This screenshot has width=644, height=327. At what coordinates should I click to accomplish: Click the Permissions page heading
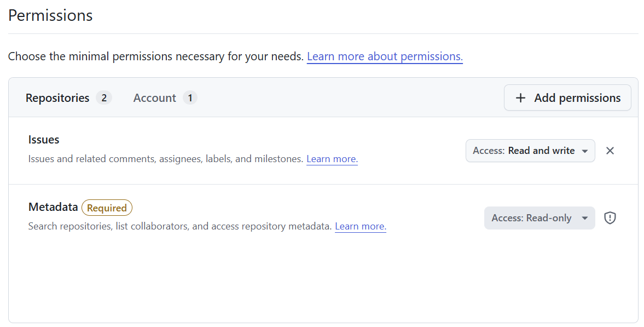point(50,16)
